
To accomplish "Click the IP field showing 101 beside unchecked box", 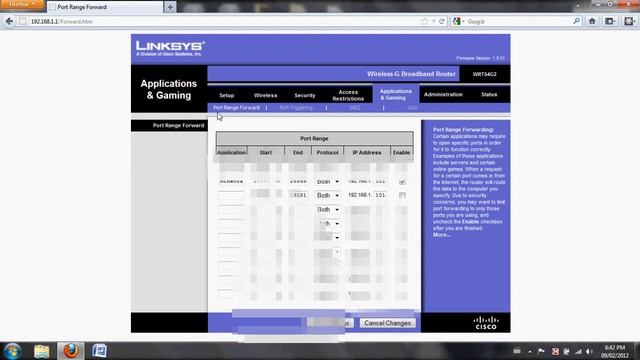I will (x=380, y=195).
